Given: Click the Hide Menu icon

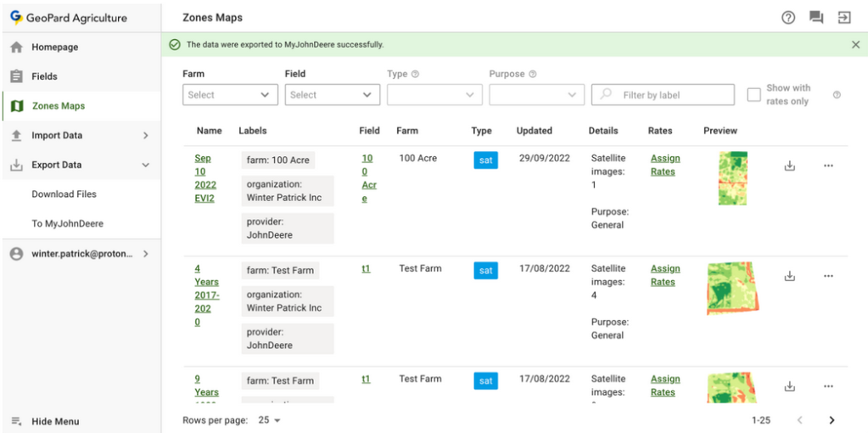Looking at the screenshot, I should 16,421.
